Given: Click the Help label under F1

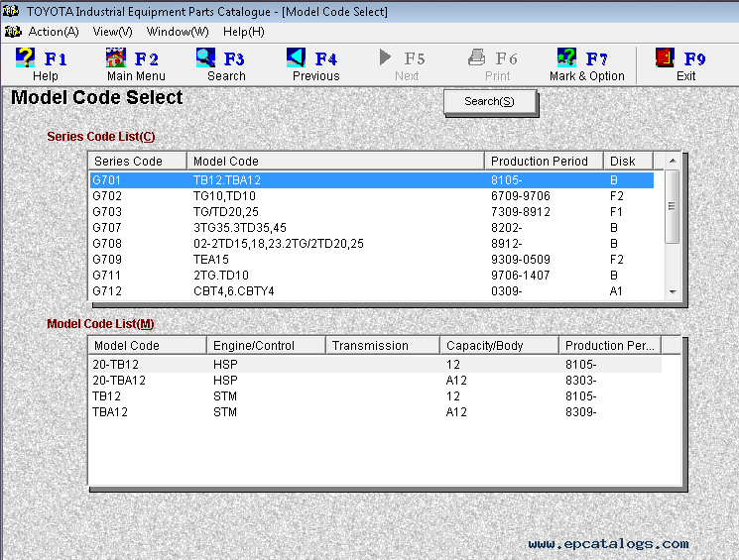Looking at the screenshot, I should (x=46, y=76).
